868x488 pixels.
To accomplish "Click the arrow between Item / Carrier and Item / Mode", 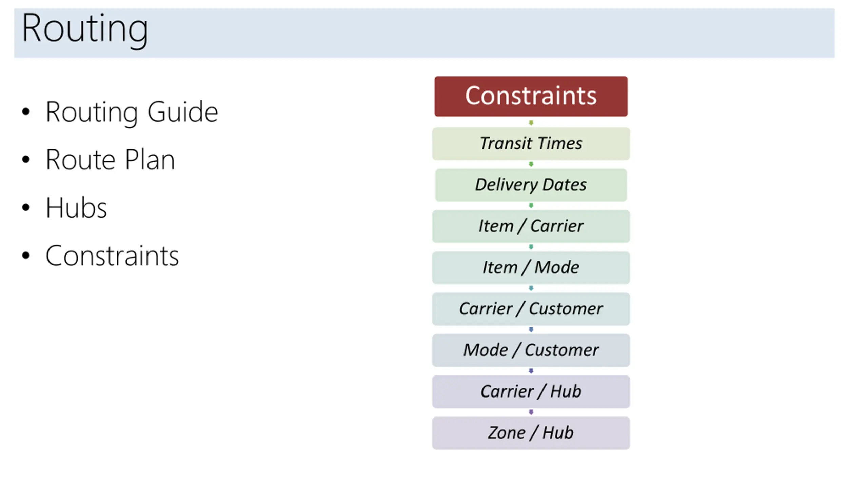I will point(531,247).
